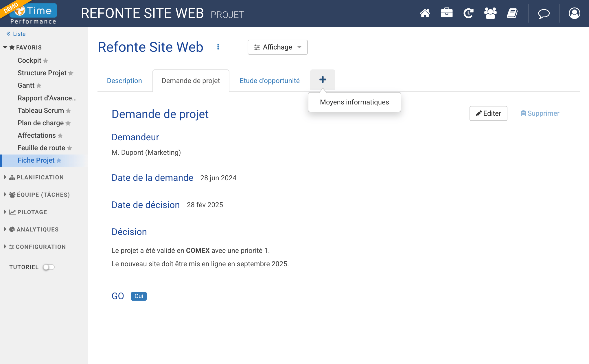Open the Affichage dropdown

[277, 47]
